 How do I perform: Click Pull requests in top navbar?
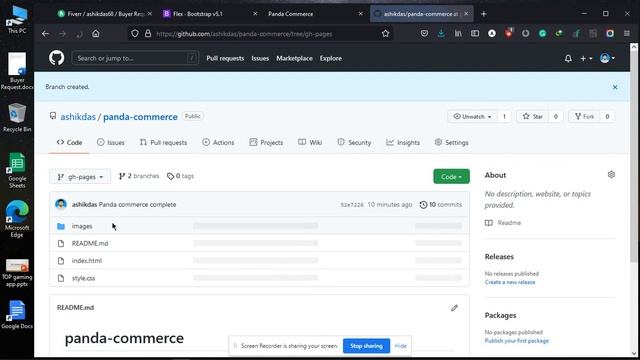[225, 58]
